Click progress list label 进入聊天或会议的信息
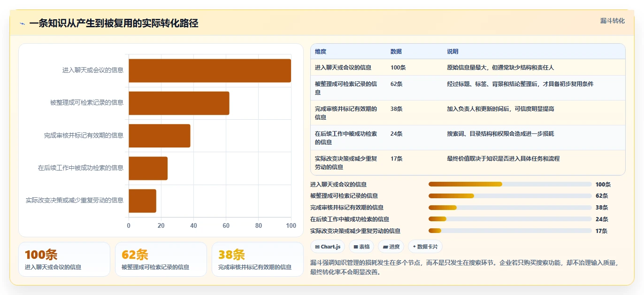Screen dimensions: 644x295 coord(338,185)
